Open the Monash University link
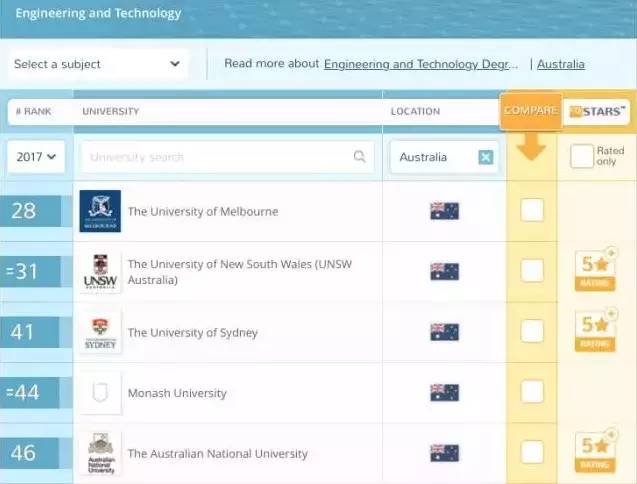The width and height of the screenshot is (637, 484). tap(177, 393)
